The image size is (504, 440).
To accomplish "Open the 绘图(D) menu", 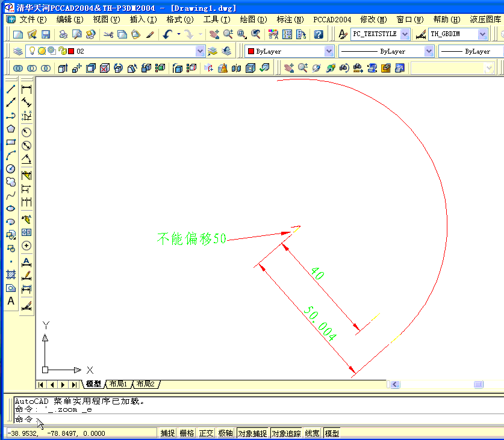I will tap(254, 20).
